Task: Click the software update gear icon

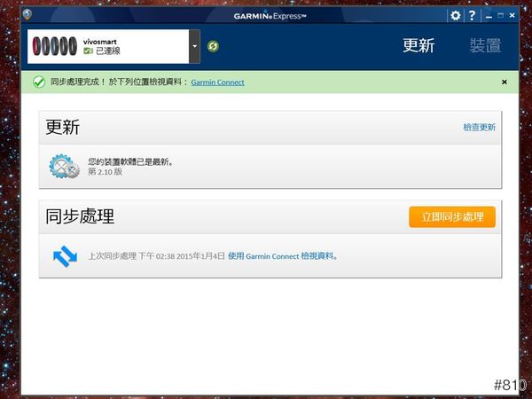Action: click(64, 167)
